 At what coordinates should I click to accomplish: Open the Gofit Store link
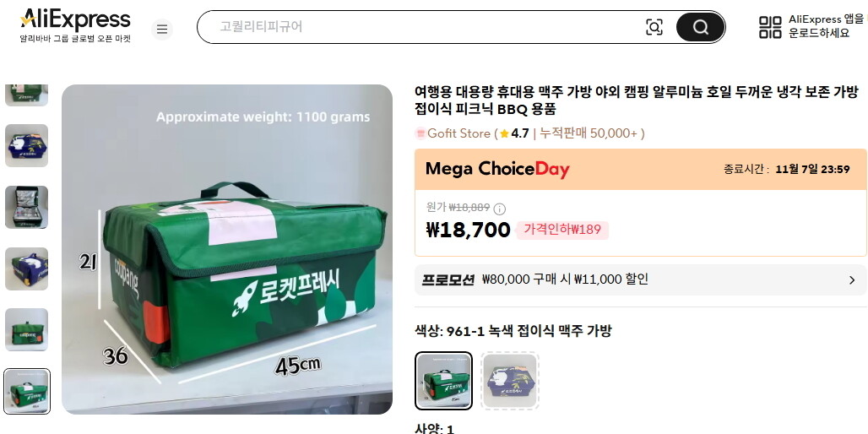[458, 133]
